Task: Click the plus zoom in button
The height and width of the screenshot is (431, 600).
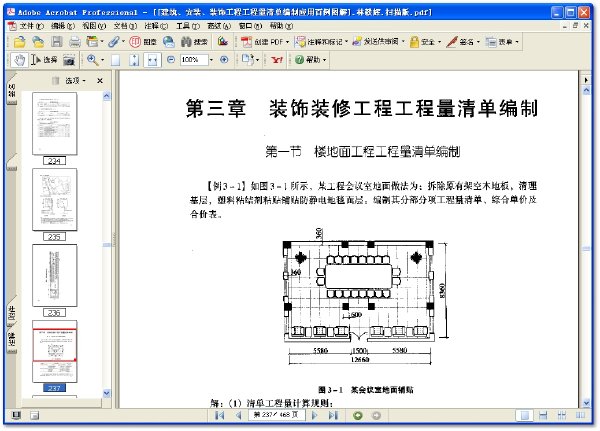Action: point(225,60)
